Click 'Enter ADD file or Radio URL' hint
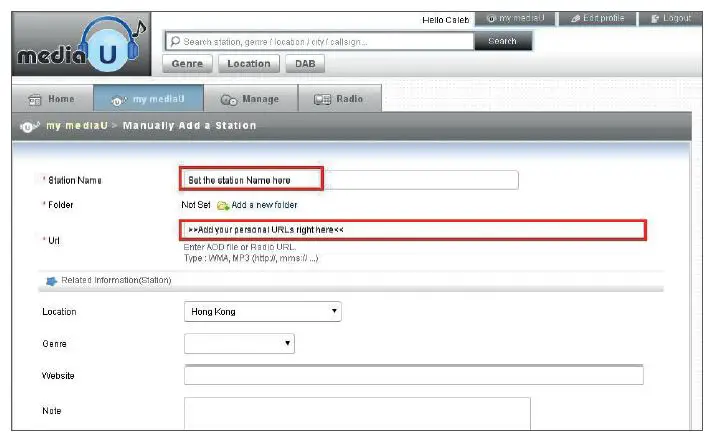714x442 pixels. click(240, 247)
